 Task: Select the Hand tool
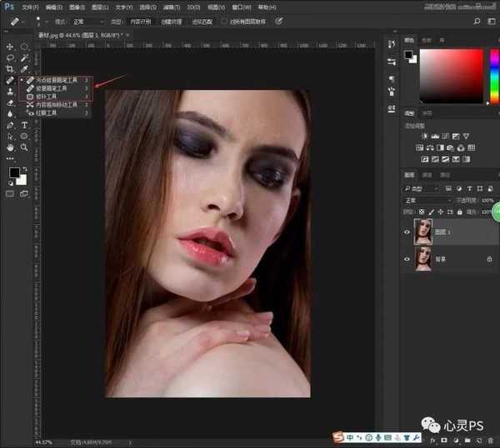(10, 147)
